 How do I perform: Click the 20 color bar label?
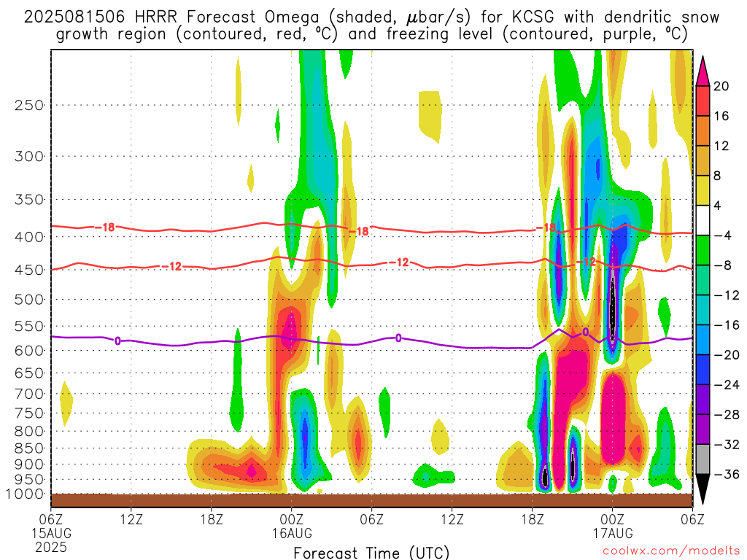(721, 86)
